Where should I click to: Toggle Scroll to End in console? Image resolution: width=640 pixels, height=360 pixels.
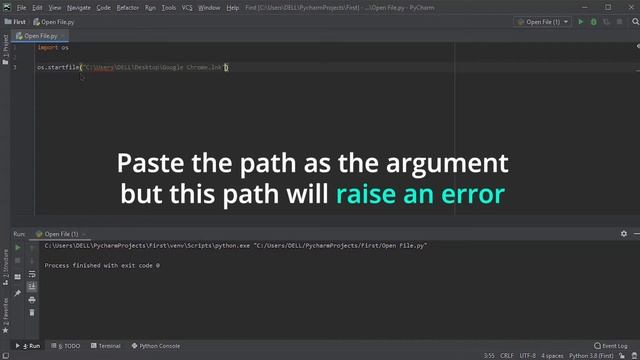pos(32,287)
